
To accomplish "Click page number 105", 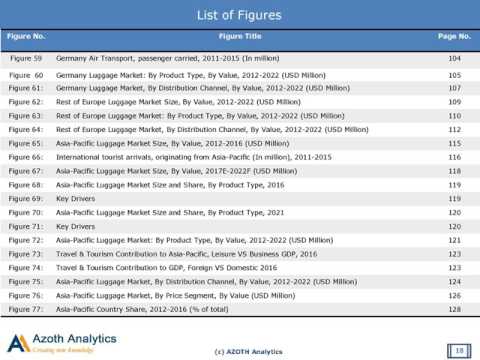I will [455, 75].
